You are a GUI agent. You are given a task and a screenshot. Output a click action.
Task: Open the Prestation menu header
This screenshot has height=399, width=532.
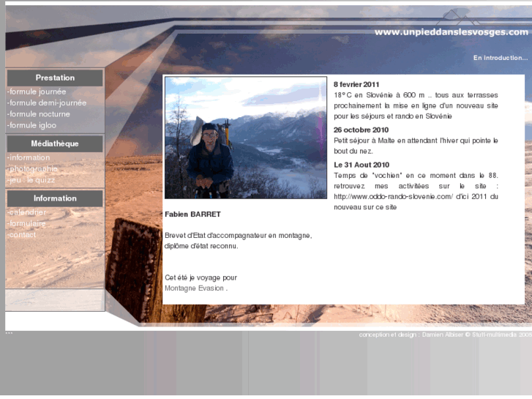click(x=55, y=78)
